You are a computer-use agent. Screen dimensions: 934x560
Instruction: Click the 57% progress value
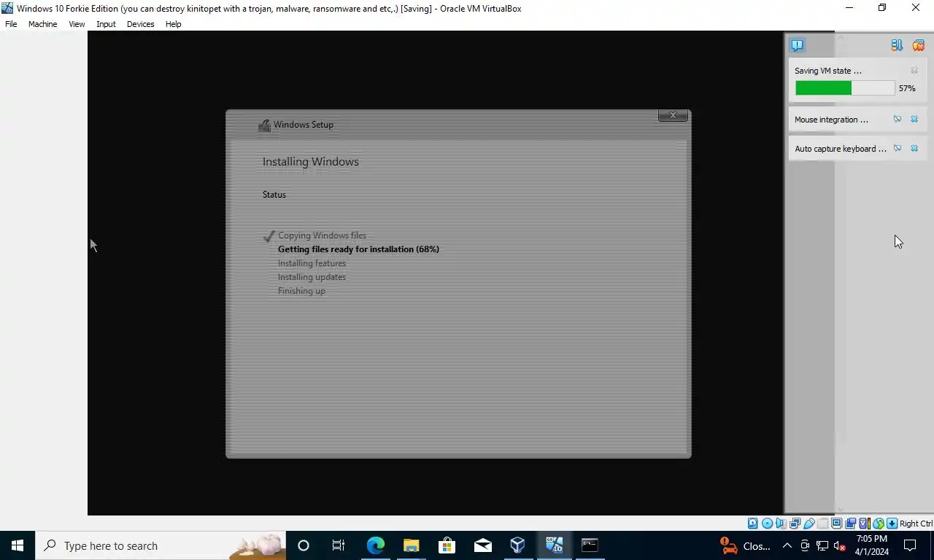tap(907, 88)
